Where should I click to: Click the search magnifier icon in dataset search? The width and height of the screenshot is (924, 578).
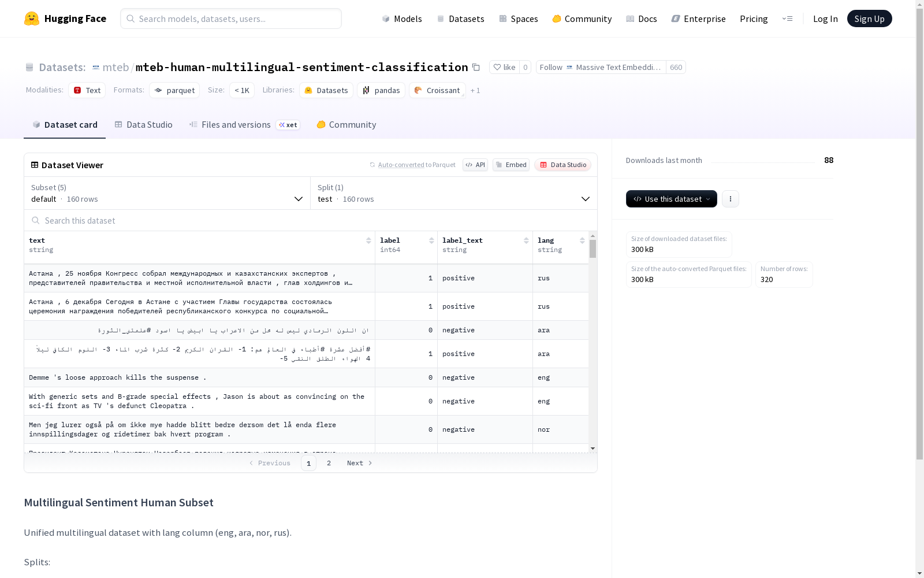point(36,220)
